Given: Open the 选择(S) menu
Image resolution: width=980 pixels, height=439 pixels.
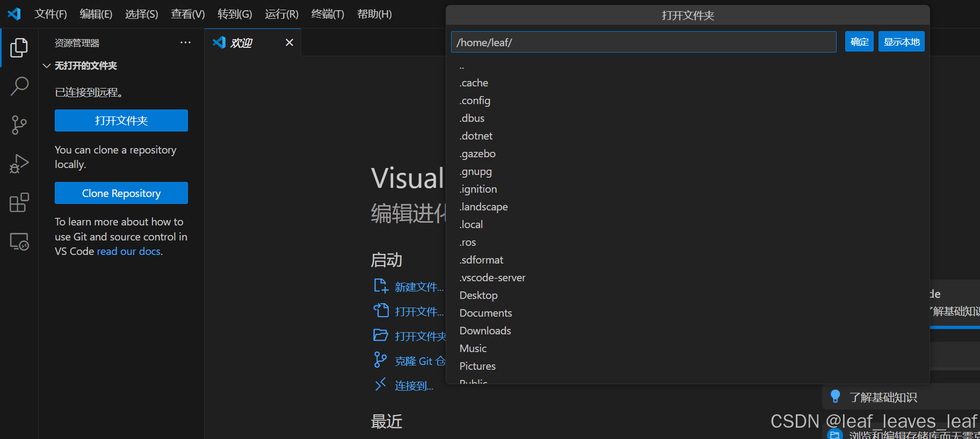Looking at the screenshot, I should tap(142, 14).
